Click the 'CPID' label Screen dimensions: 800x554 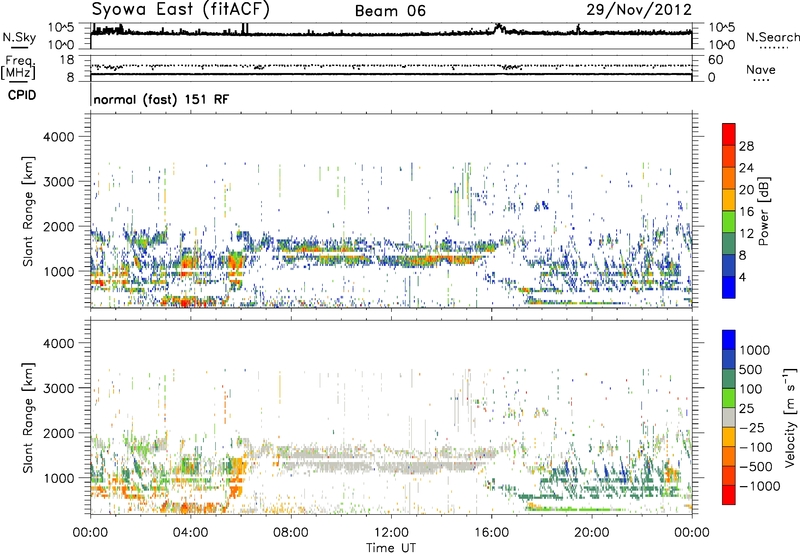tap(22, 95)
